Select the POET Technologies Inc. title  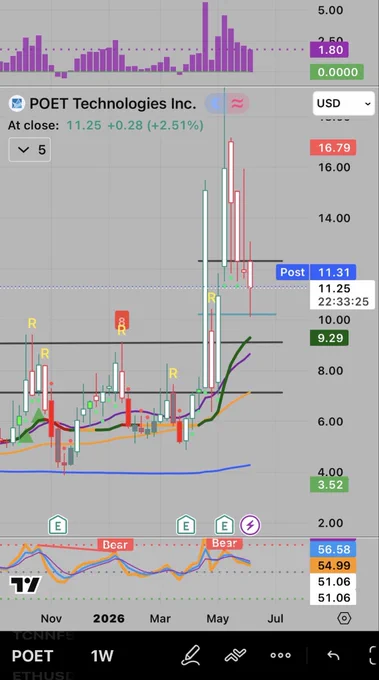click(x=113, y=103)
